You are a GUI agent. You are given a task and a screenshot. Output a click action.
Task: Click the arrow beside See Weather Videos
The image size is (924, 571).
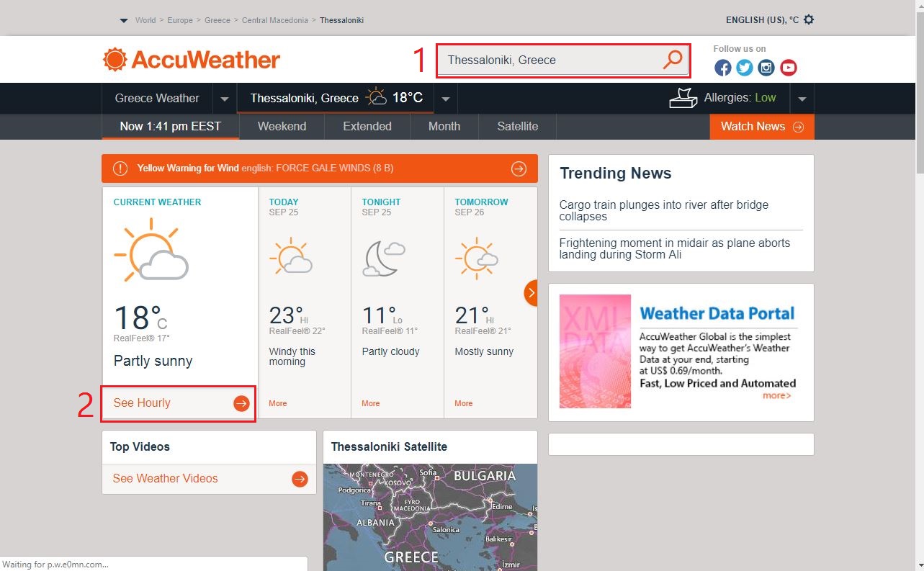pyautogui.click(x=300, y=479)
